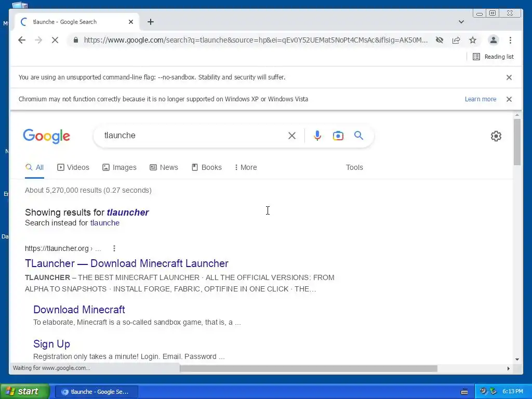The width and height of the screenshot is (532, 399).
Task: Click the third-party cookies blocked eye icon
Action: [x=440, y=40]
